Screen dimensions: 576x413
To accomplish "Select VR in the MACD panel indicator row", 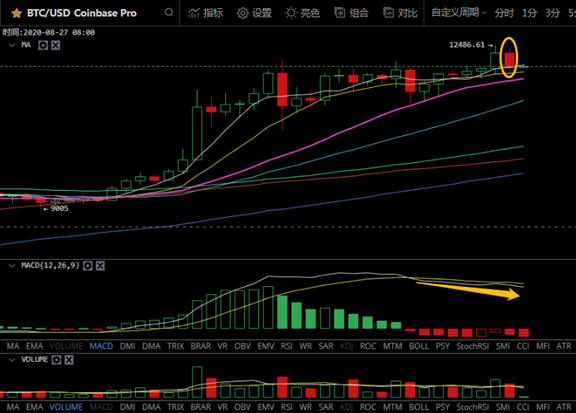I will [223, 346].
